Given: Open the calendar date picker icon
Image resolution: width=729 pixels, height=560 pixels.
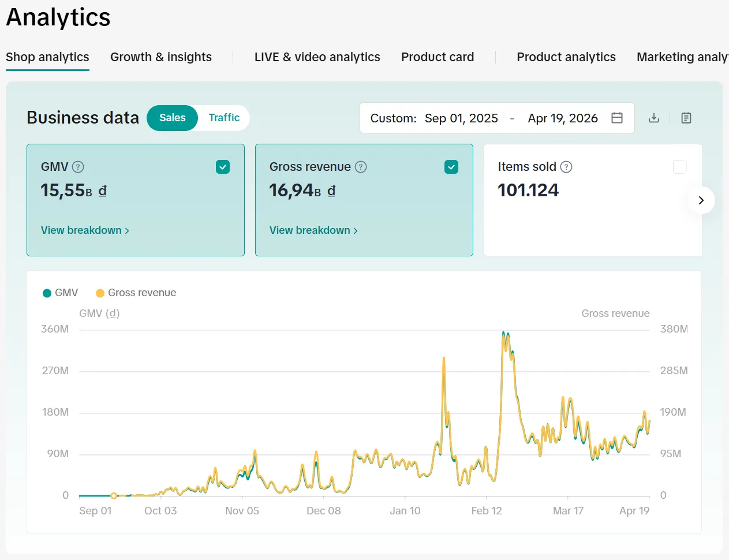Looking at the screenshot, I should pos(617,118).
